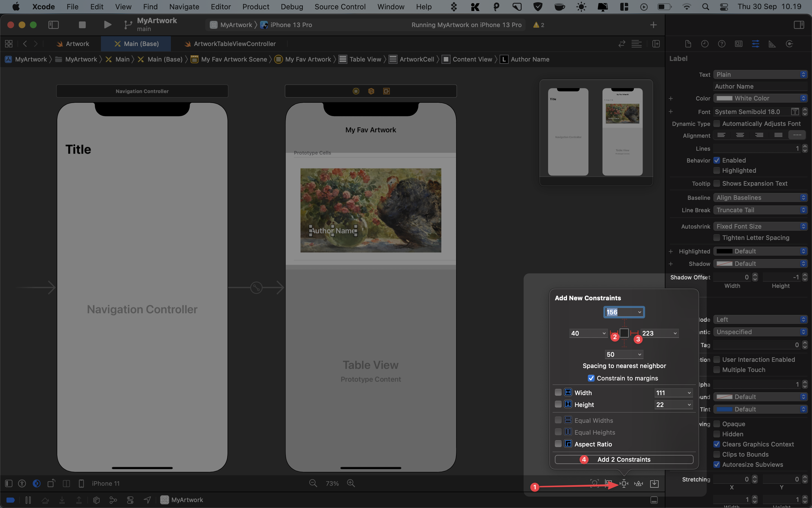
Task: Open the top spacing 156 dropdown
Action: [x=639, y=312]
